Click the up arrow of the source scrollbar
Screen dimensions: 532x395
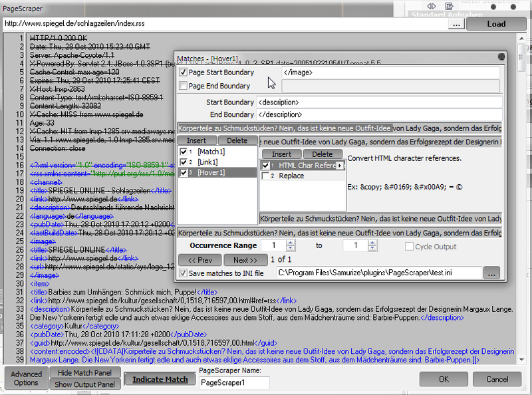coord(521,39)
